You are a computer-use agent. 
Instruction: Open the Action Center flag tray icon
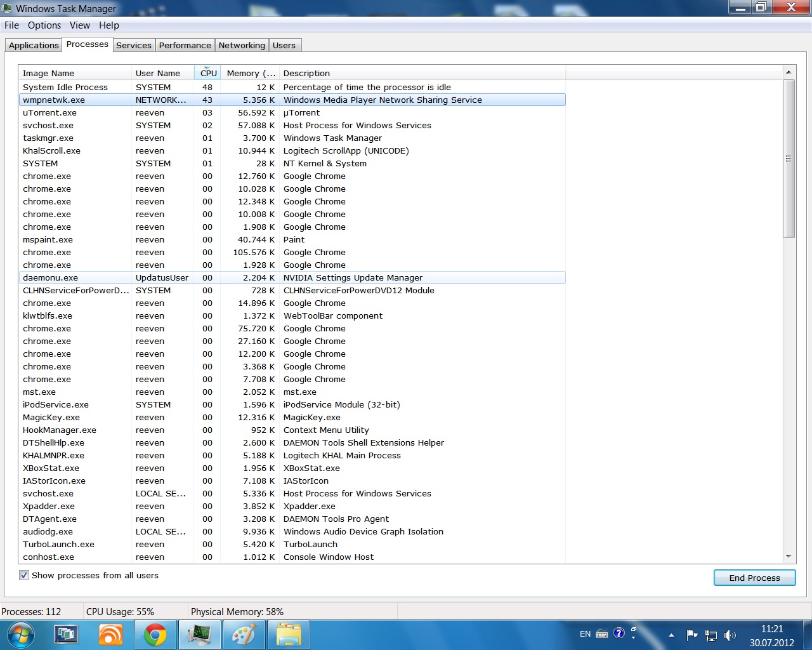(692, 635)
